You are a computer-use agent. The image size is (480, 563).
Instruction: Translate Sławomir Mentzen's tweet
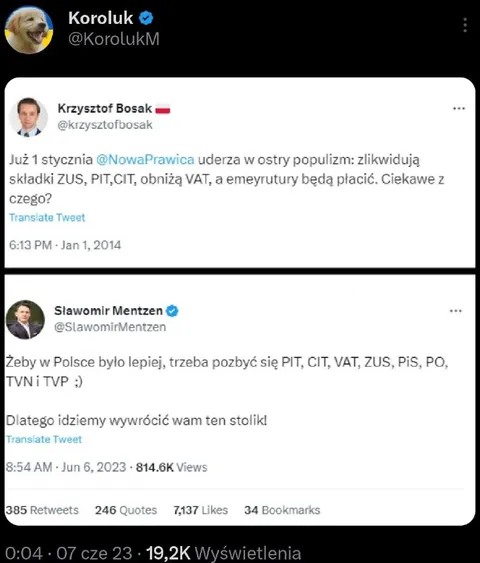pos(44,439)
